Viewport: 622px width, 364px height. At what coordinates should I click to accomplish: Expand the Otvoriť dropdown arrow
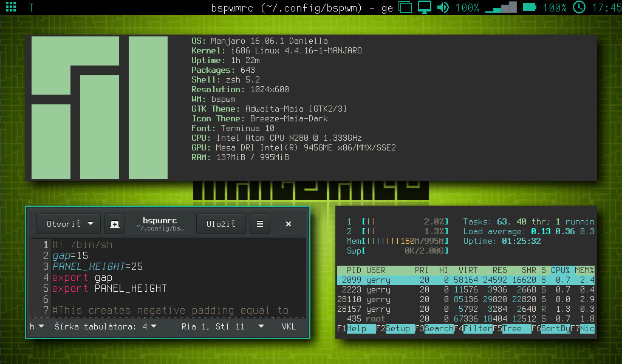[91, 224]
